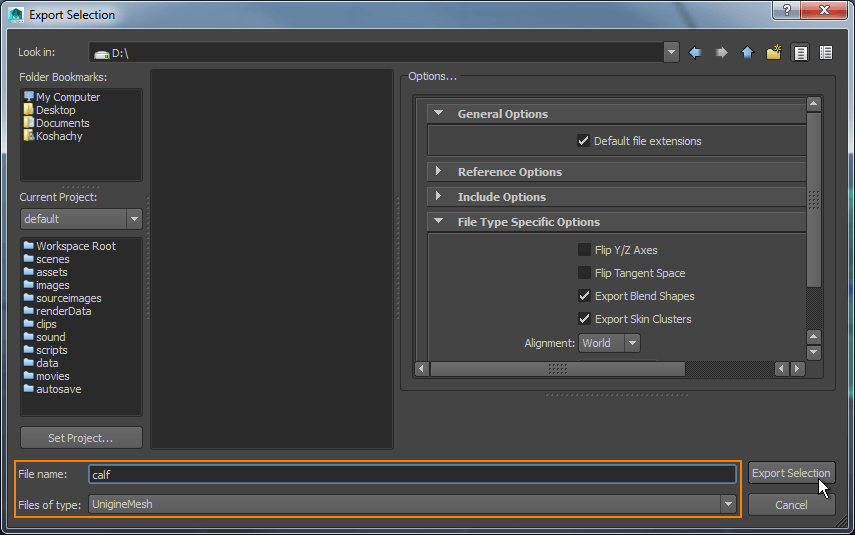Switch to list view mode
Screen dimensions: 855x535
point(801,53)
